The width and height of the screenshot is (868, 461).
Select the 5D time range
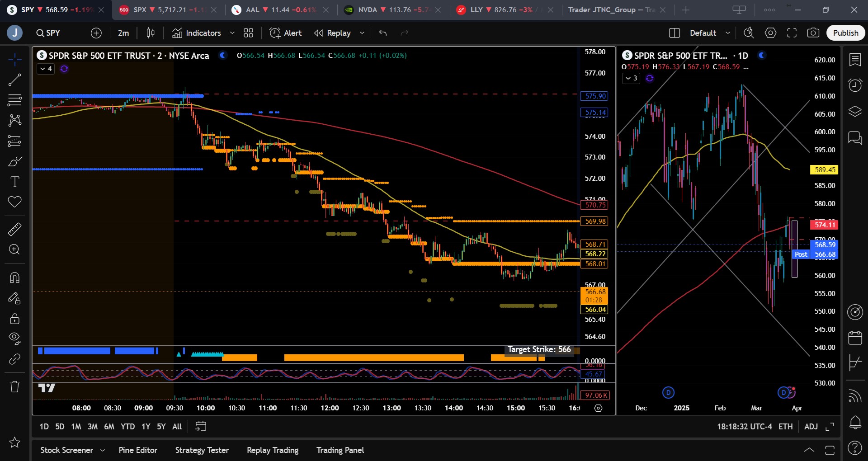tap(60, 426)
